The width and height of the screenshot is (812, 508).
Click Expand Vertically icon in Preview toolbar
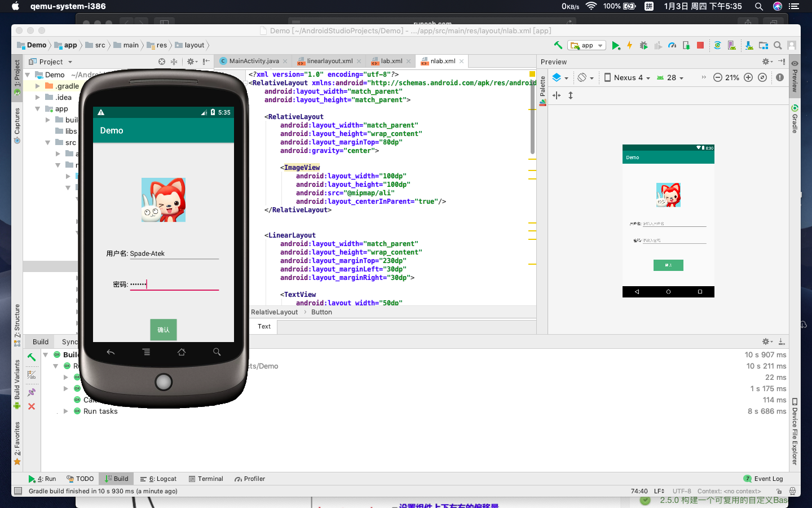[571, 95]
